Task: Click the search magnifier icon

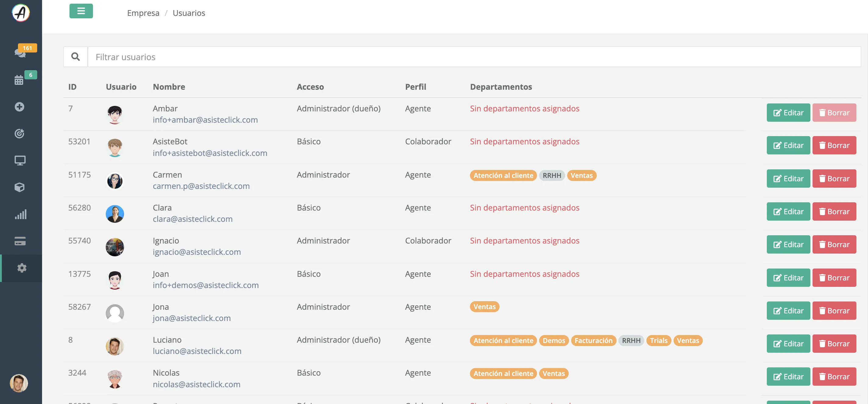Action: (x=76, y=57)
